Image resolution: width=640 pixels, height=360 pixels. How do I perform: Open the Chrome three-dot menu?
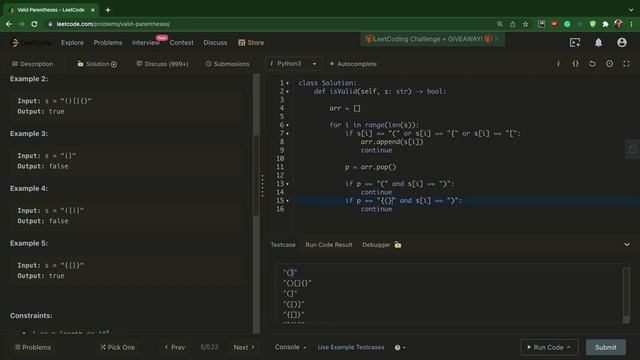(631, 24)
